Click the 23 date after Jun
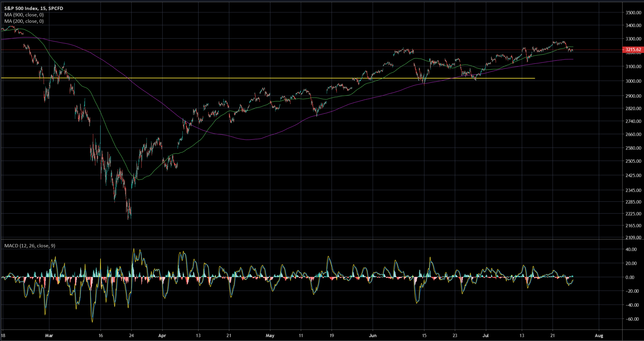 click(x=455, y=335)
